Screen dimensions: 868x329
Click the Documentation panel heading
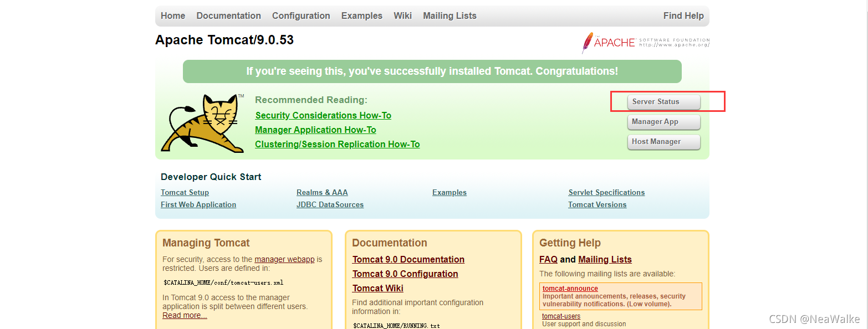(390, 243)
